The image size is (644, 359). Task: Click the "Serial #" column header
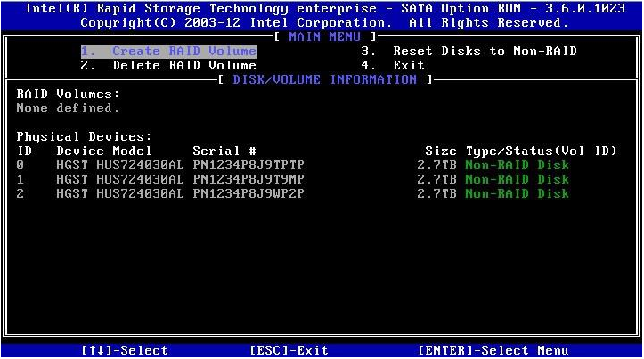(224, 151)
